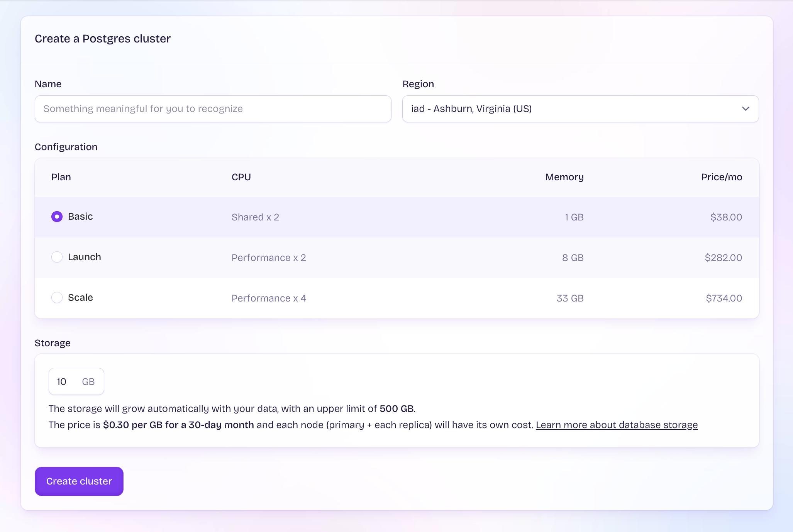Click the Create a Postgres cluster heading
Screen dimensions: 793x532
[x=103, y=39]
